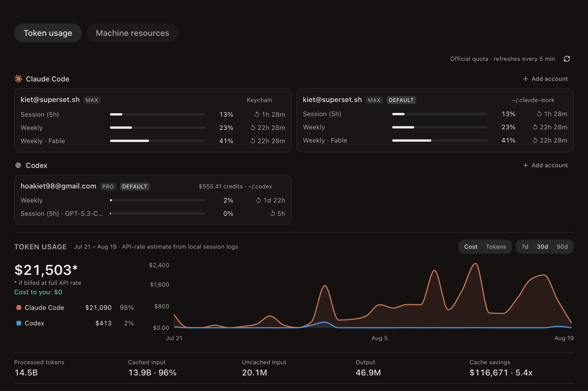Click the Session (5h) · GPT-5.3-C... row label
Viewport: 588px width, 391px height.
62,213
